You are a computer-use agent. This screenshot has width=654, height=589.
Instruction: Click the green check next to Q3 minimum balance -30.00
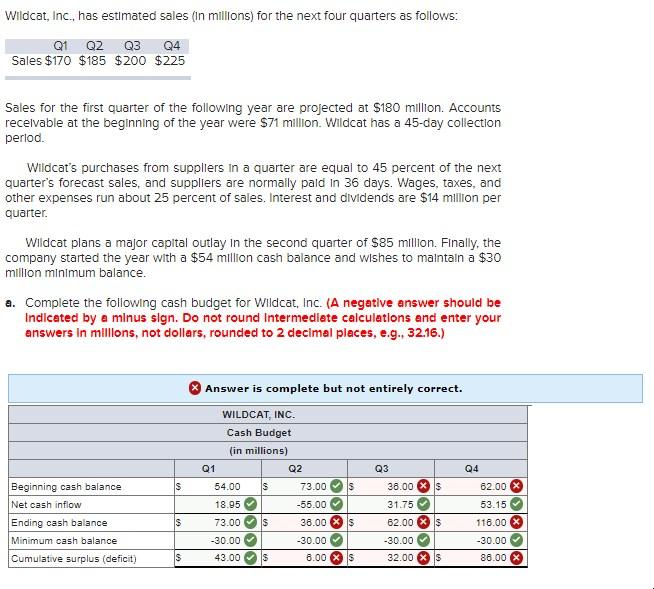point(423,540)
